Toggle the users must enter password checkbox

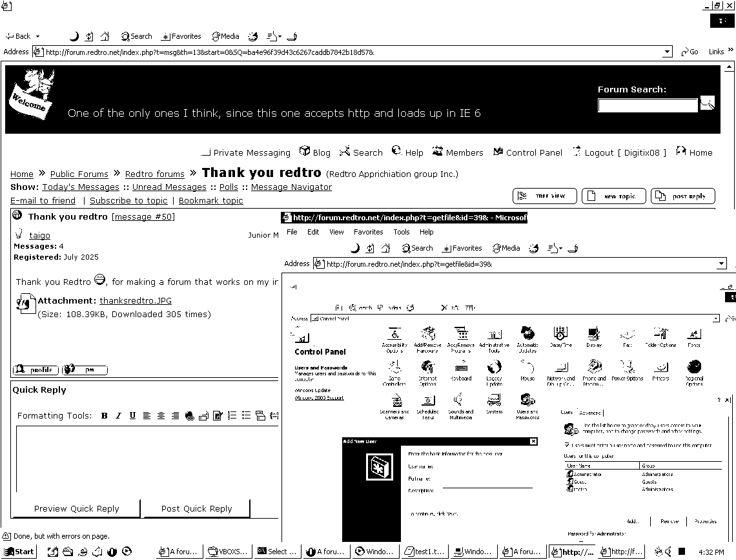pos(567,445)
